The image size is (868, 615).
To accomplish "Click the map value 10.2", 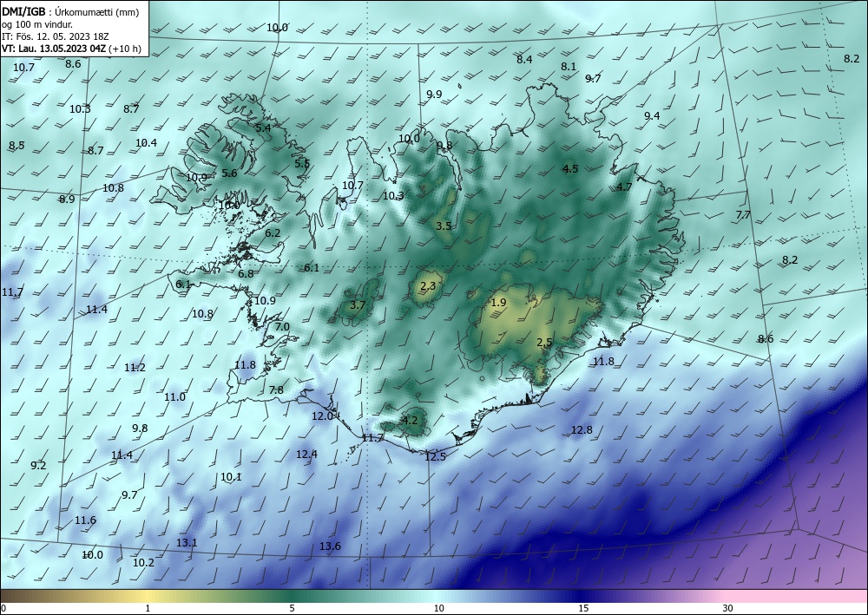I will [x=143, y=562].
